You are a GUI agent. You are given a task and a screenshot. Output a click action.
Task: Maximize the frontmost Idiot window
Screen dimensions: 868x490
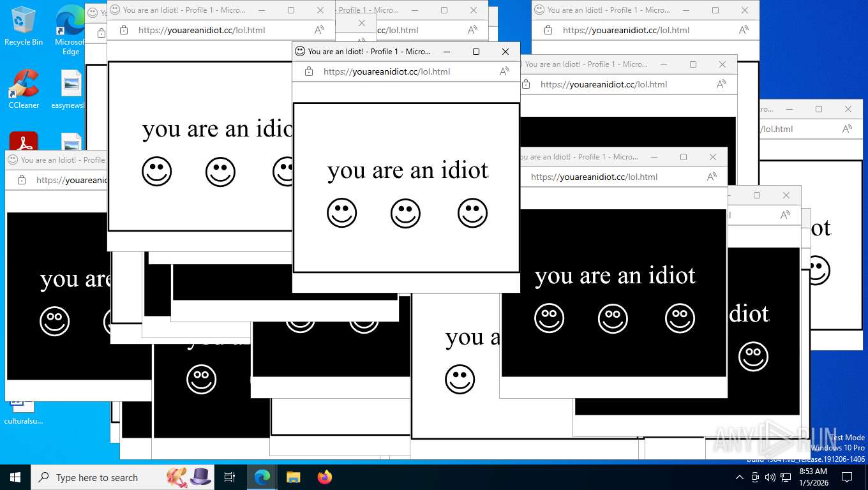[x=475, y=52]
